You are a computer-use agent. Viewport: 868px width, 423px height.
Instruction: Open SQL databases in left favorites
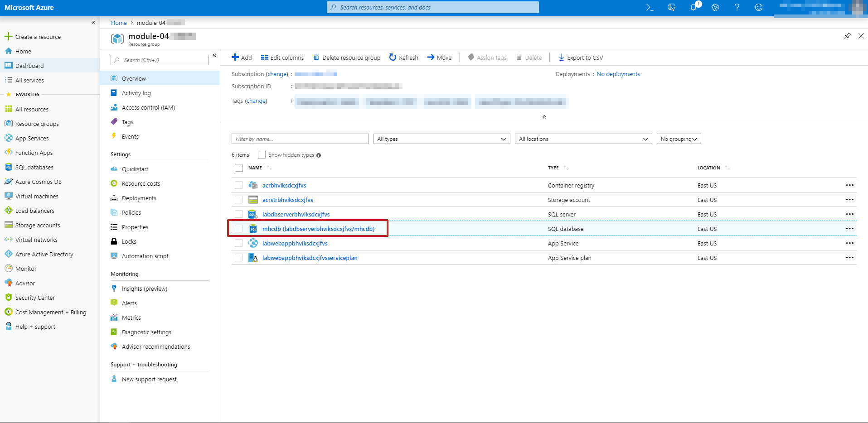[x=34, y=167]
